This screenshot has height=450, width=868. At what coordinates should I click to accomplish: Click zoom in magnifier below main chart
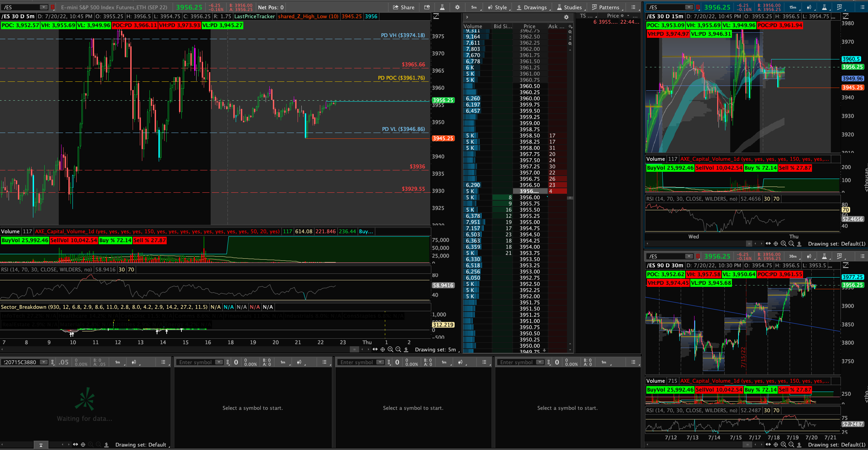pos(390,349)
